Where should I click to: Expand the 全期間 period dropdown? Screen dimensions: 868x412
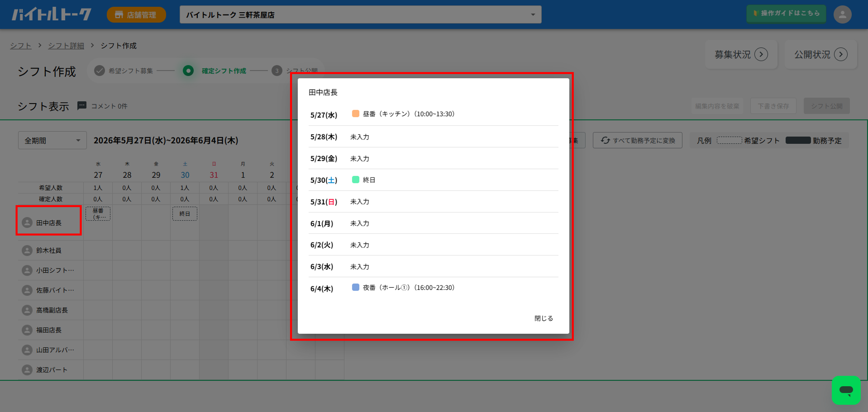(x=52, y=140)
